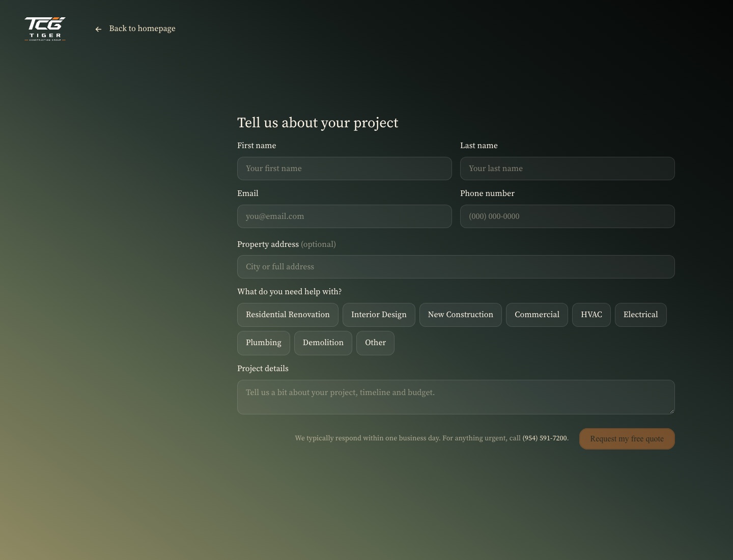Click into the Last name input

[x=568, y=169]
